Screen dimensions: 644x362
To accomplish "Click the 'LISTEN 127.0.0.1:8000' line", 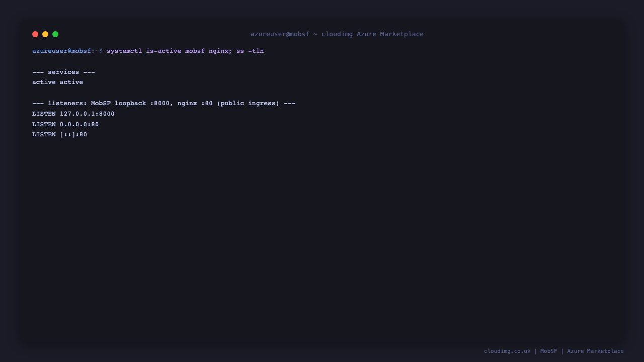I will click(73, 114).
